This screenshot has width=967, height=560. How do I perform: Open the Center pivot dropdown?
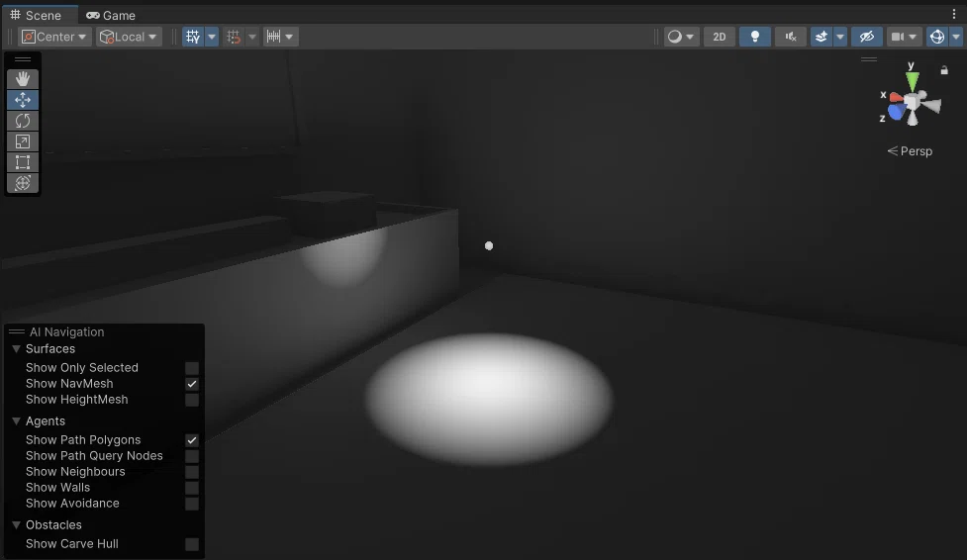tap(54, 37)
